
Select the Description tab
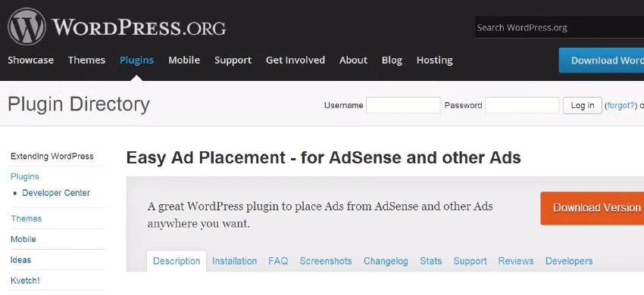tap(177, 261)
